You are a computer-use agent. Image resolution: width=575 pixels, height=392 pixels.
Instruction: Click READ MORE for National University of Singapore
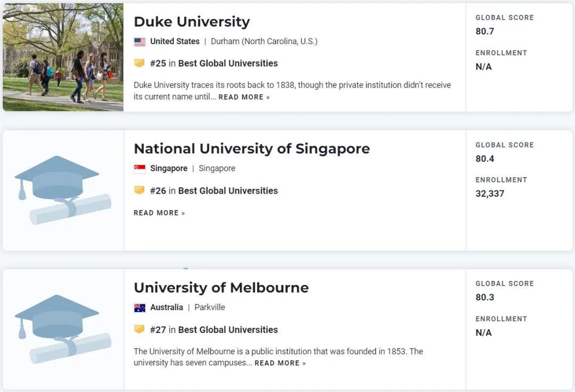pos(155,212)
